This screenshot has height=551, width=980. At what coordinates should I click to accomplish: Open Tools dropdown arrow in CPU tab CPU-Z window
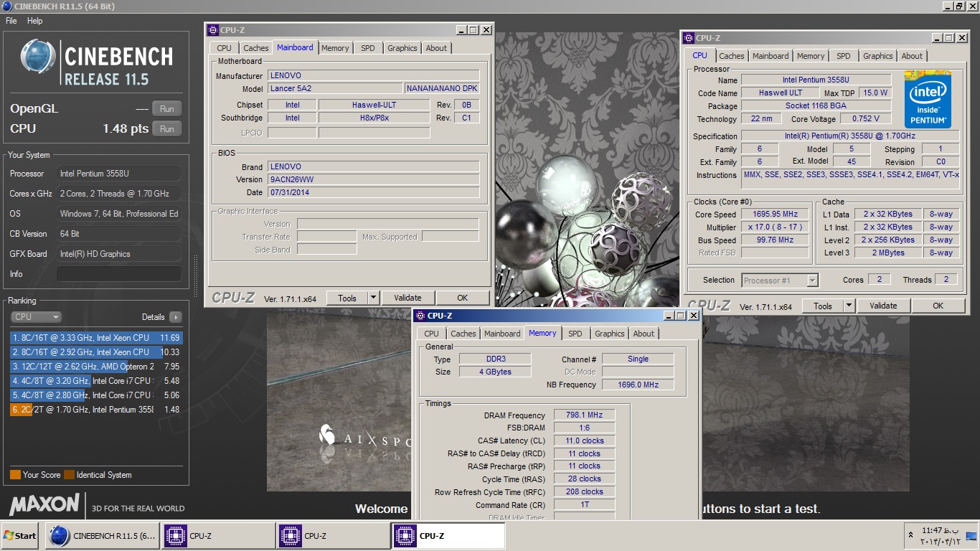(x=849, y=306)
